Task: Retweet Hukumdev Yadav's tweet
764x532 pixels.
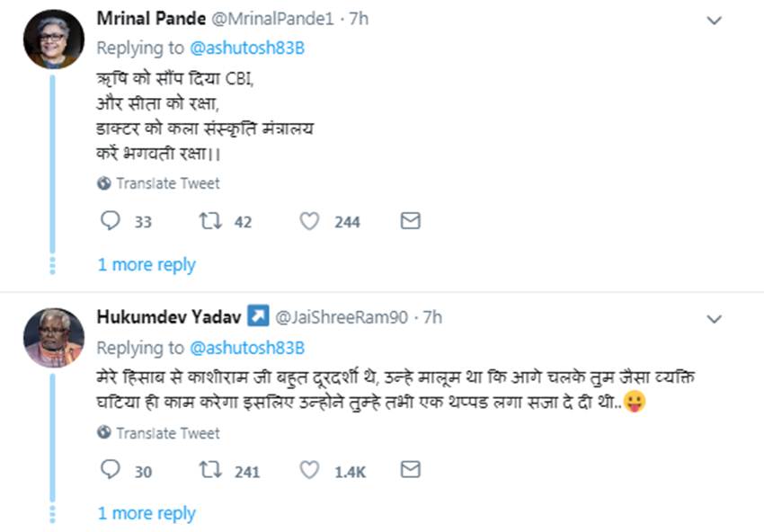Action: [x=211, y=470]
